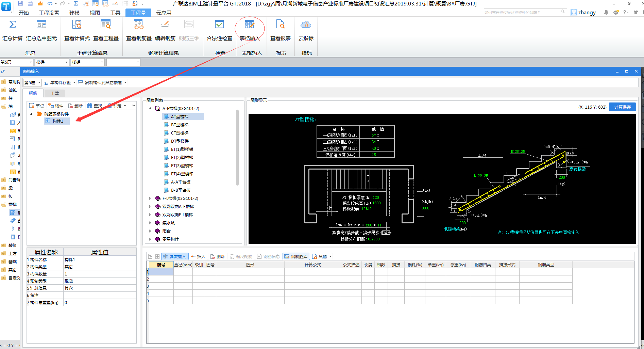The width and height of the screenshot is (644, 349).
Task: Click the 计算保存 button
Action: [622, 107]
